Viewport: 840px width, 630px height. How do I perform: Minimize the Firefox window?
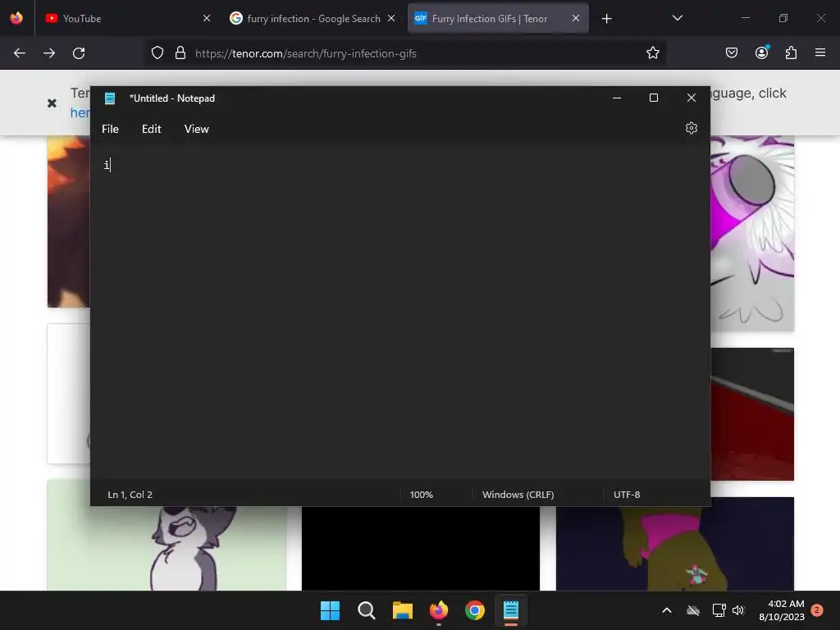[x=745, y=18]
